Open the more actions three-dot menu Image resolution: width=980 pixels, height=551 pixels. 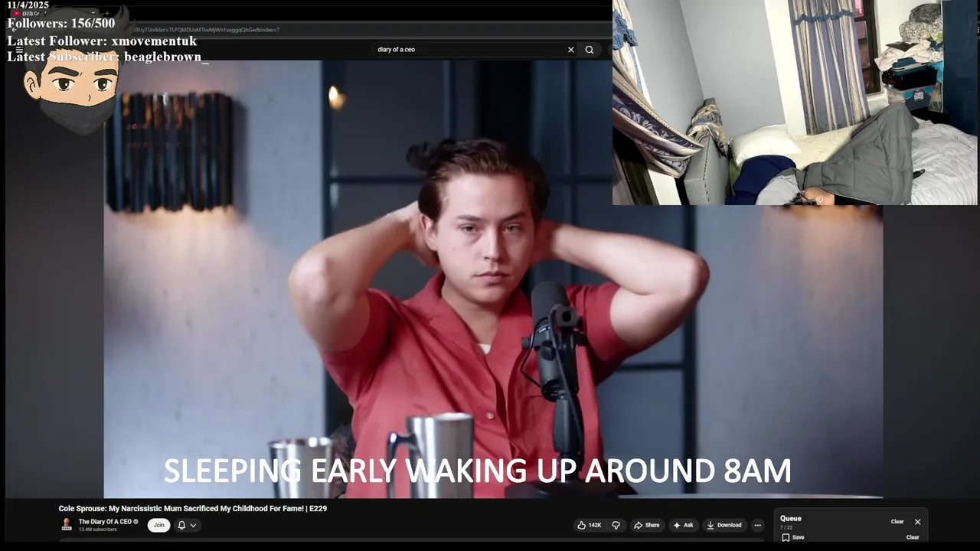[x=757, y=525]
